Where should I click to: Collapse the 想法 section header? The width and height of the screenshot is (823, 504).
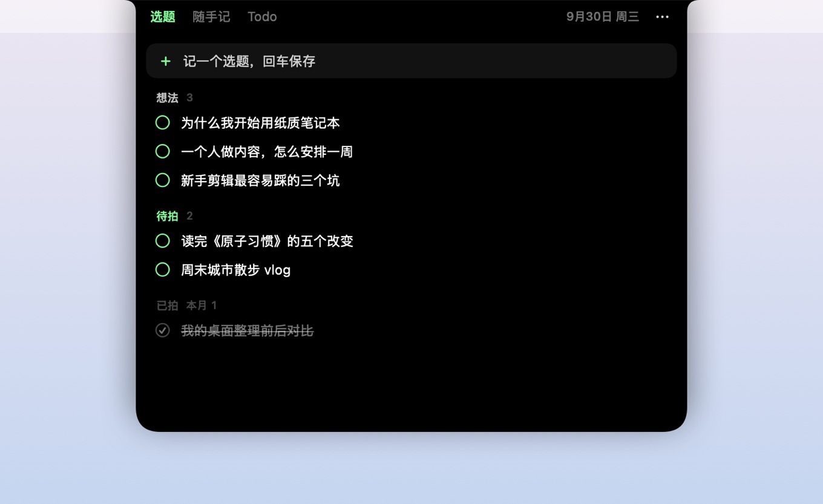pos(168,98)
